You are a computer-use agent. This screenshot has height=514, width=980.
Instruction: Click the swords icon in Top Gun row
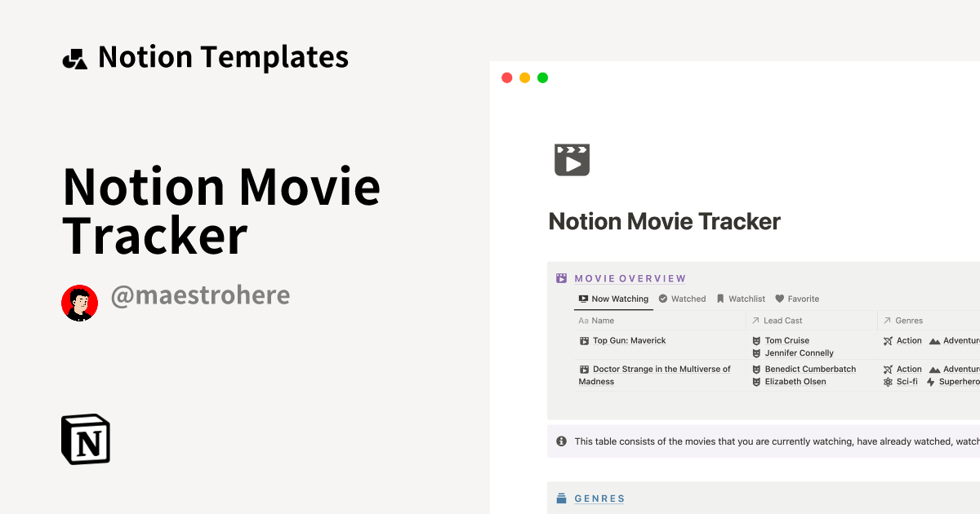(888, 340)
